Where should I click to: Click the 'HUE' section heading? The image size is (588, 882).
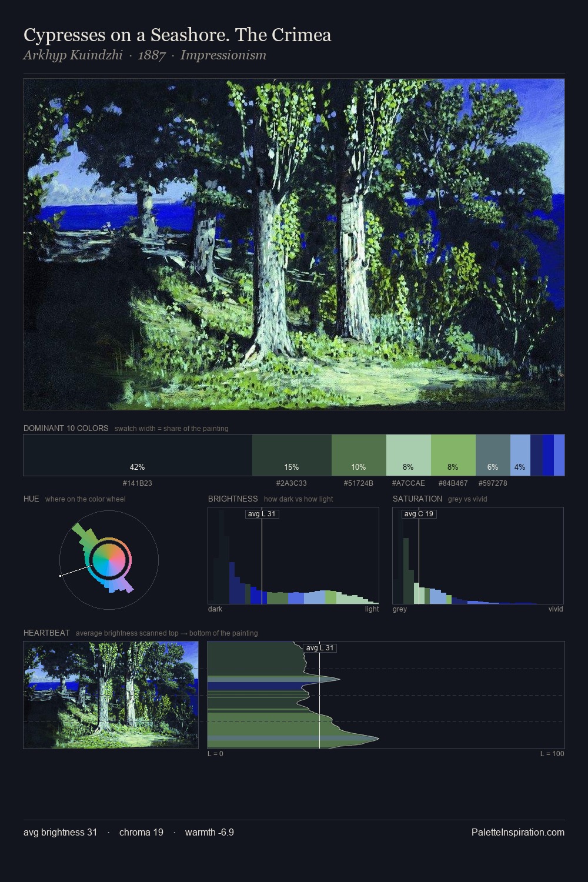pyautogui.click(x=31, y=499)
